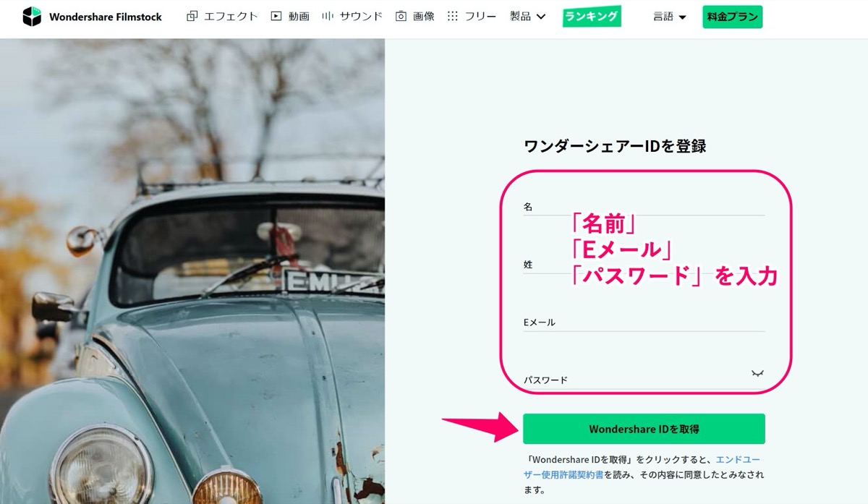Image resolution: width=868 pixels, height=504 pixels.
Task: Focus the 名 first name field
Action: [644, 207]
